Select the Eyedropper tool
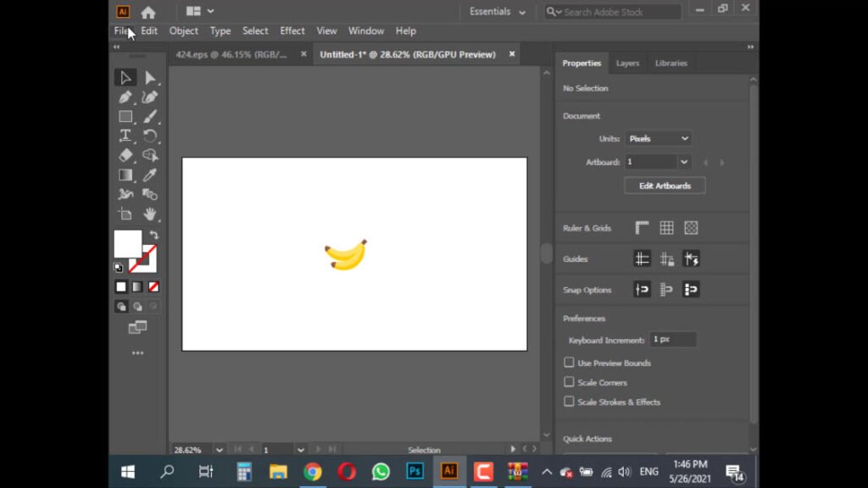868x488 pixels. [149, 175]
